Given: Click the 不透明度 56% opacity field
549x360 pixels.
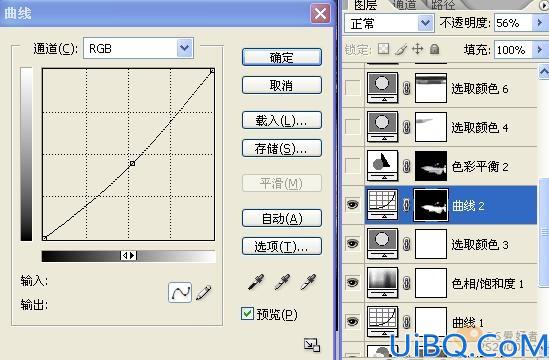Looking at the screenshot, I should pyautogui.click(x=514, y=23).
